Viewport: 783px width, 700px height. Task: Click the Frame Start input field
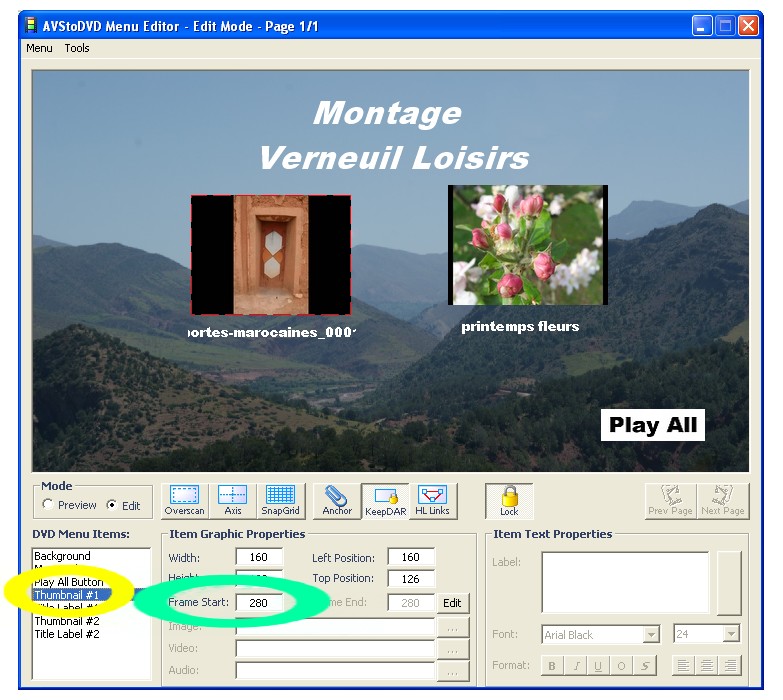pyautogui.click(x=258, y=603)
